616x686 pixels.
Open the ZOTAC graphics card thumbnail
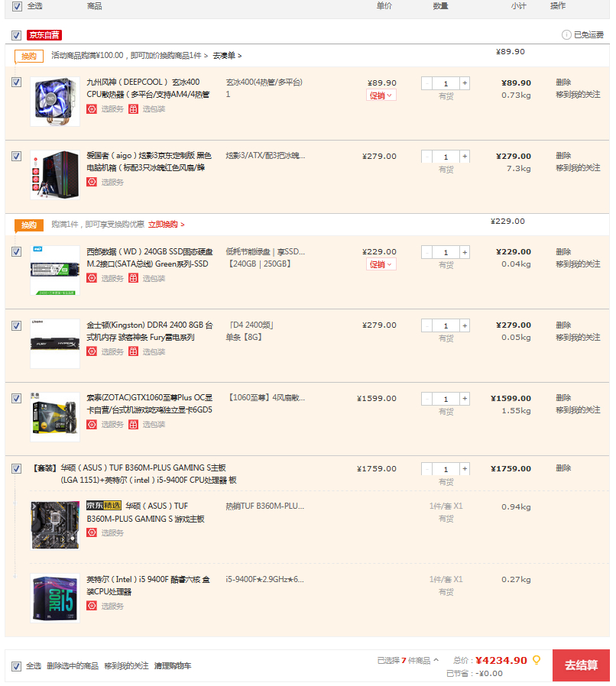pyautogui.click(x=55, y=417)
